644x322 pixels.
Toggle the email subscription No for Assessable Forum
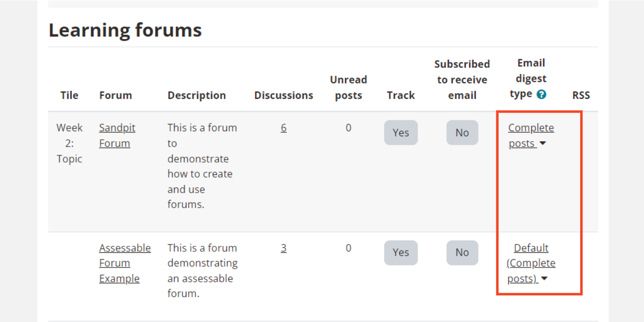click(462, 252)
